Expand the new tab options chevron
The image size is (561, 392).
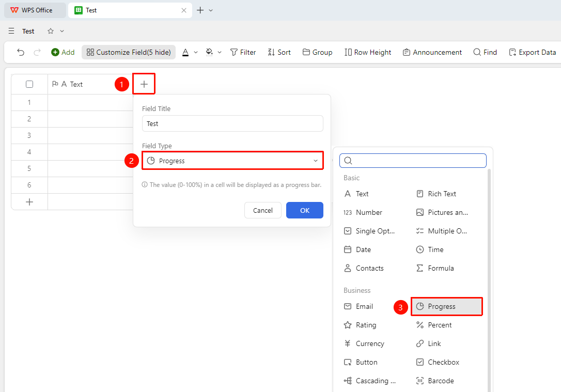pyautogui.click(x=211, y=10)
